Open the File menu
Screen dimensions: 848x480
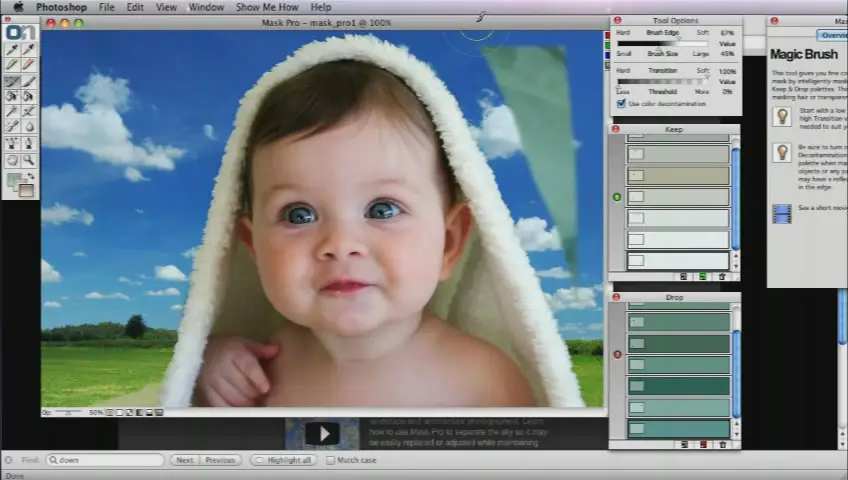[x=107, y=7]
